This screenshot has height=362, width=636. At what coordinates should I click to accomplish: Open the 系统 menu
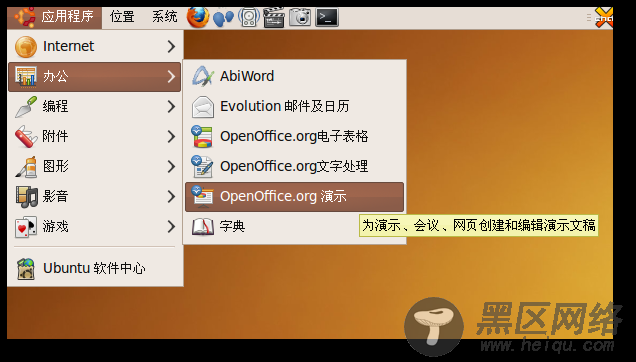tap(165, 17)
